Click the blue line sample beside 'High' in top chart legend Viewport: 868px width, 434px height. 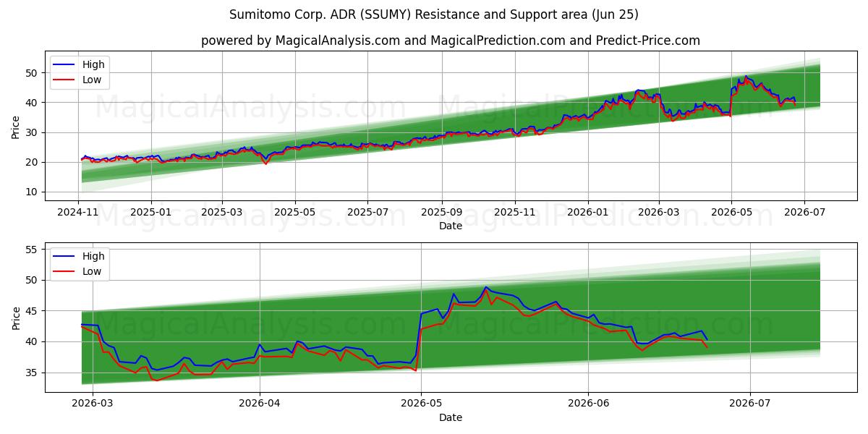65,65
